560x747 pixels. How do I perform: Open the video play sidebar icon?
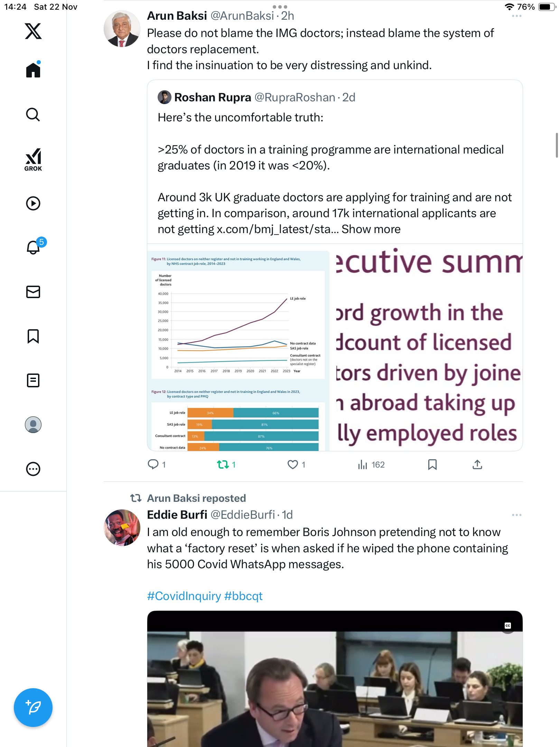pos(33,203)
